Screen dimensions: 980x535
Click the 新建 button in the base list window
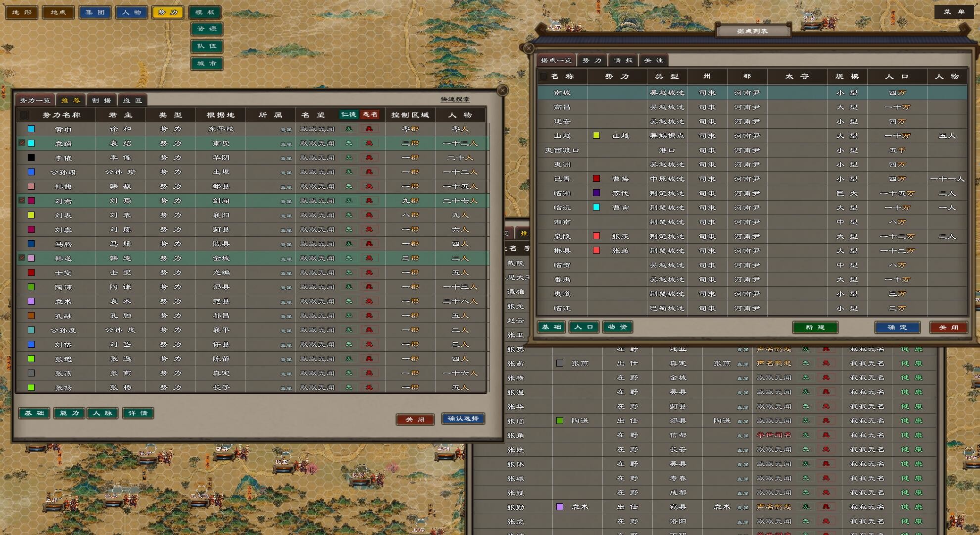point(815,327)
